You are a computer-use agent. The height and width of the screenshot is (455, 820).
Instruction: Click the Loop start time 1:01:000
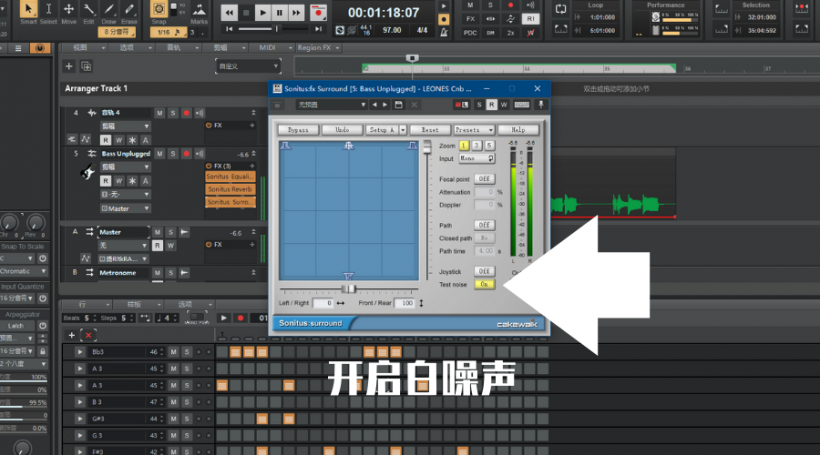coord(602,17)
